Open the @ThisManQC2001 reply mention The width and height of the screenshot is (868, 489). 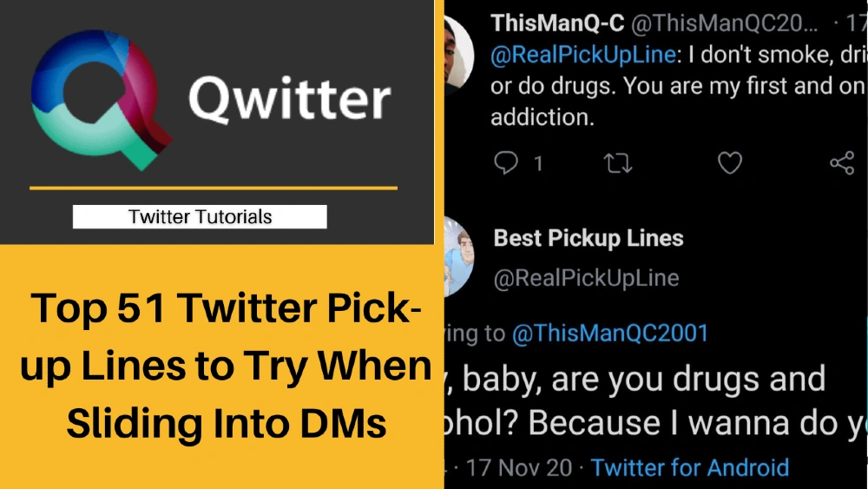pos(610,333)
